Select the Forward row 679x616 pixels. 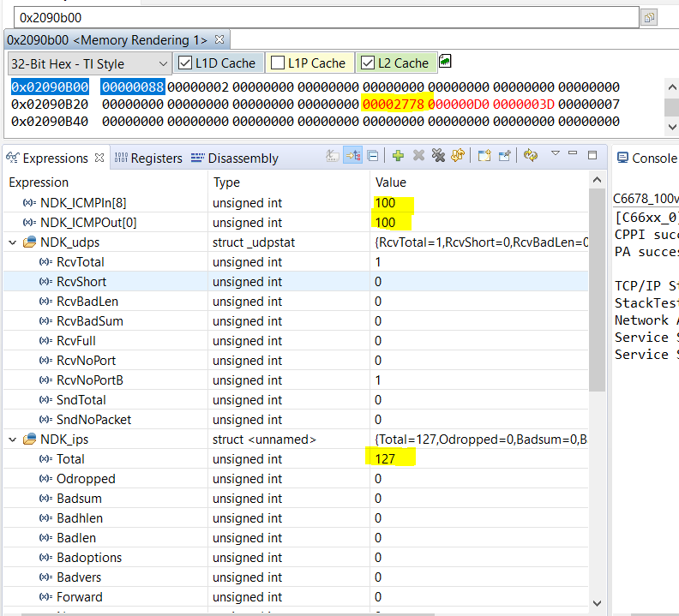click(x=296, y=596)
